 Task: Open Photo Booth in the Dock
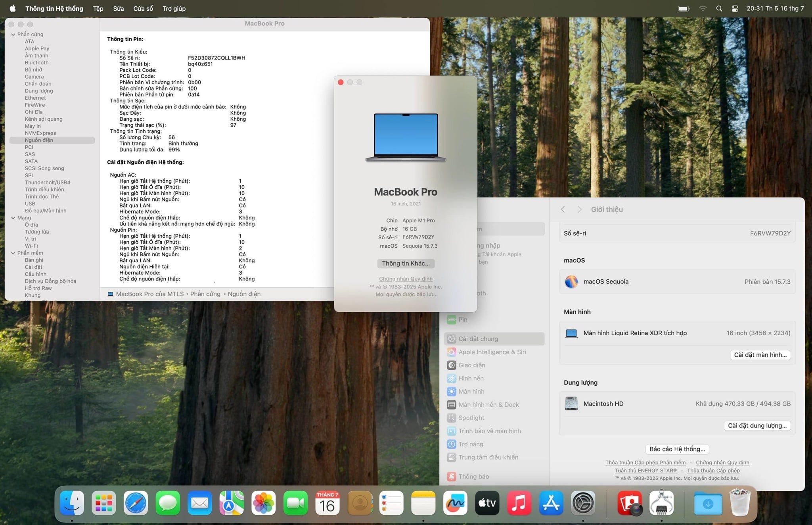click(630, 503)
